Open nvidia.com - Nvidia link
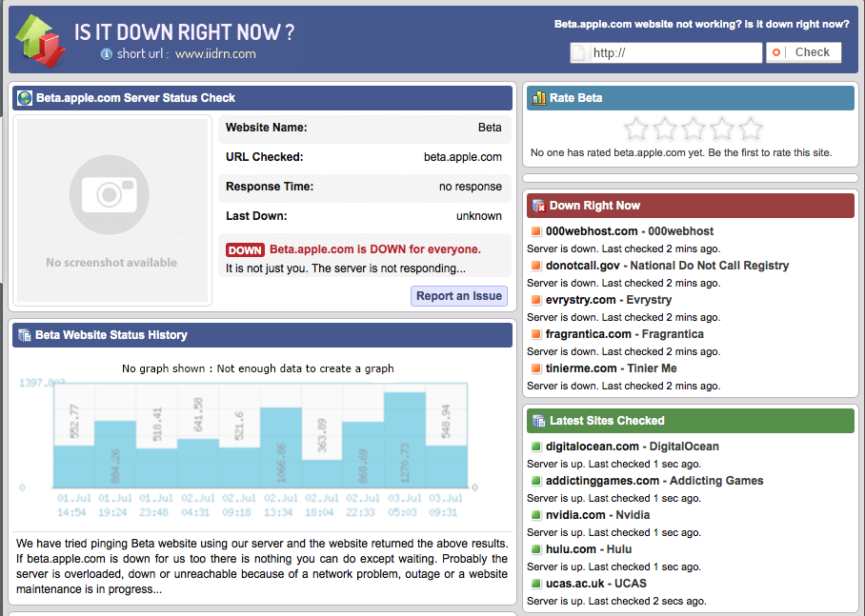The width and height of the screenshot is (865, 616). (597, 514)
